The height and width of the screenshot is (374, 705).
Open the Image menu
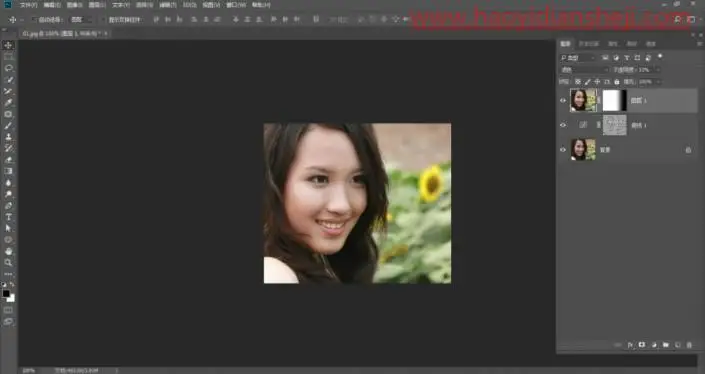[74, 5]
